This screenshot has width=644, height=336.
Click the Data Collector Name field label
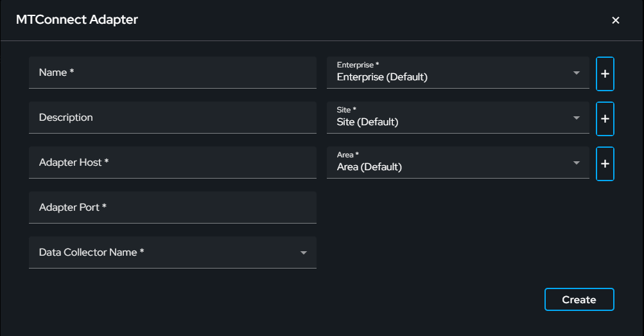tap(91, 252)
